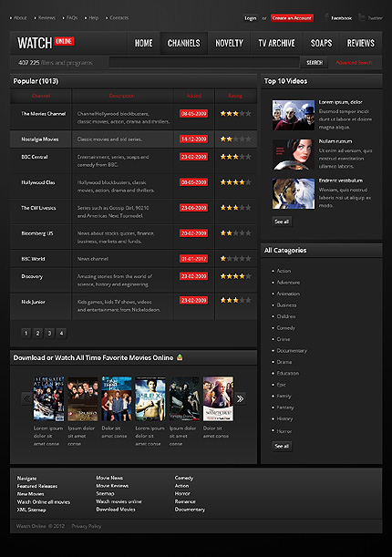
Task: Click See all under All Categories
Action: pos(282,446)
